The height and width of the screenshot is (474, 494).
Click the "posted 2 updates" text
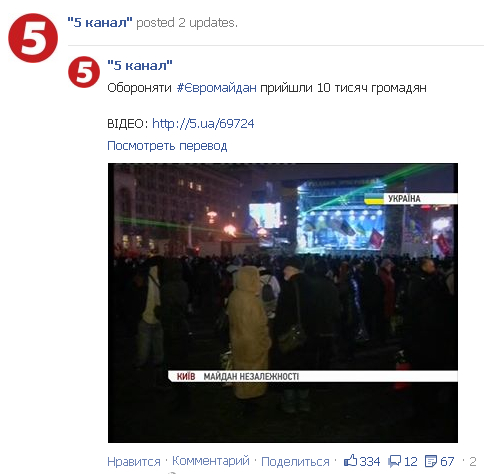(x=187, y=23)
